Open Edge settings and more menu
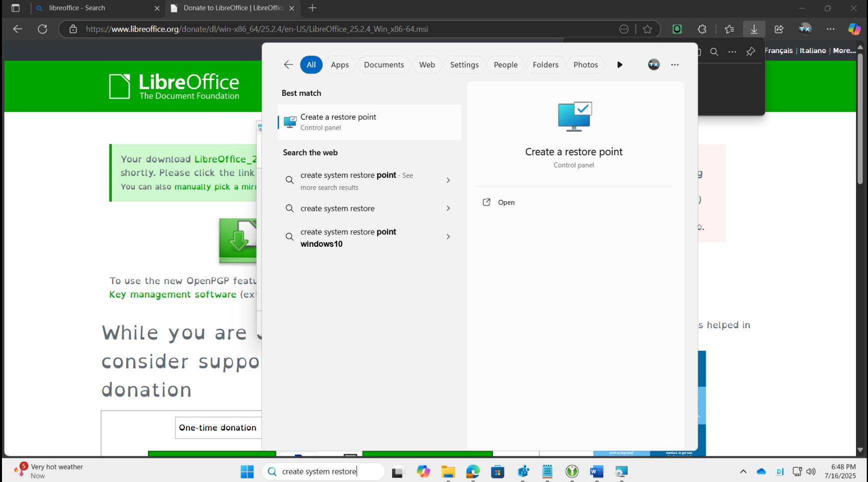This screenshot has width=868, height=482. (x=831, y=29)
